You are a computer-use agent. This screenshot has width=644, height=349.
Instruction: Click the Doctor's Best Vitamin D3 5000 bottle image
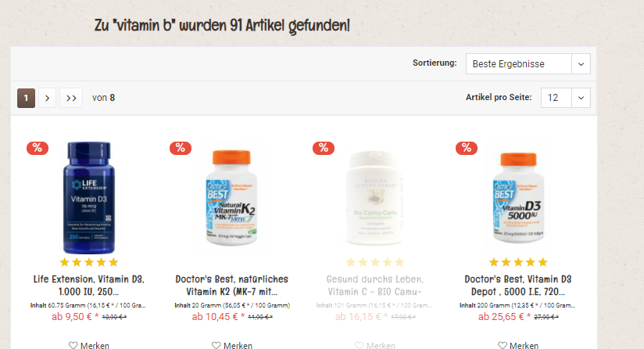518,198
